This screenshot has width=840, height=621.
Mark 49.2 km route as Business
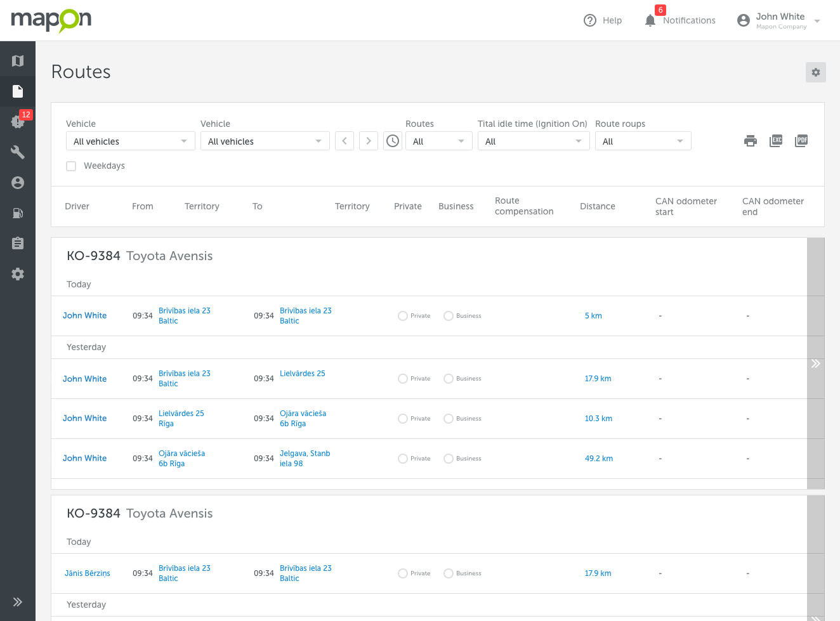tap(449, 459)
